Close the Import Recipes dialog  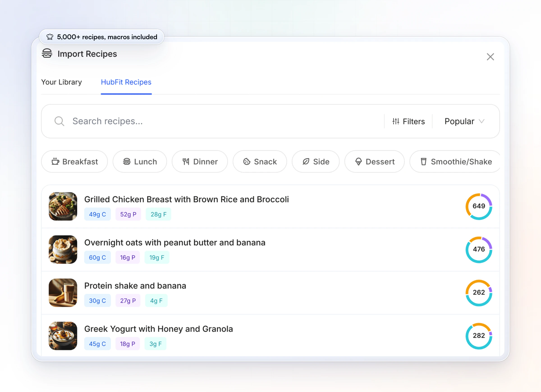click(490, 57)
